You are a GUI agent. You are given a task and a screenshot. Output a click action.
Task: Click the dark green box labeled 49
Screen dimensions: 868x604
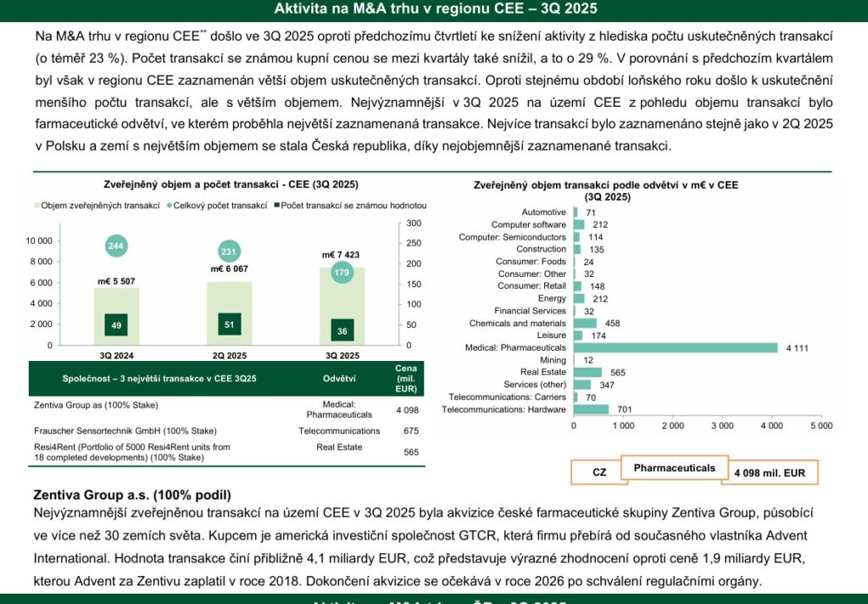(x=117, y=324)
